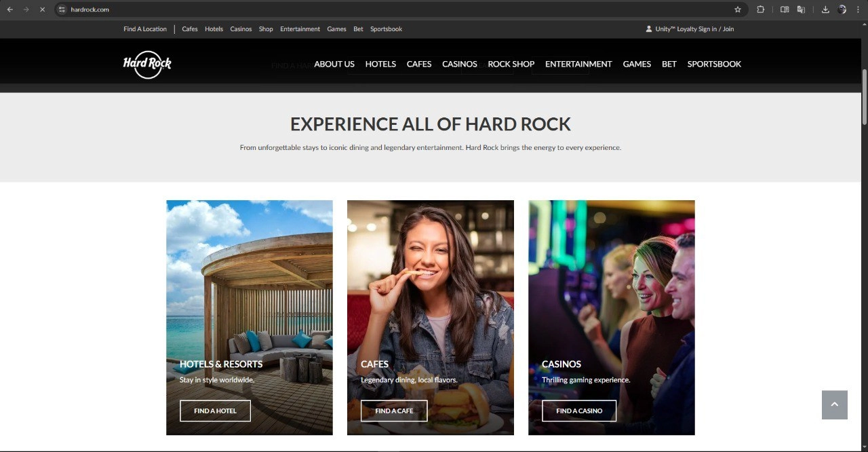
Task: Open the browser extensions puzzle icon
Action: click(760, 10)
